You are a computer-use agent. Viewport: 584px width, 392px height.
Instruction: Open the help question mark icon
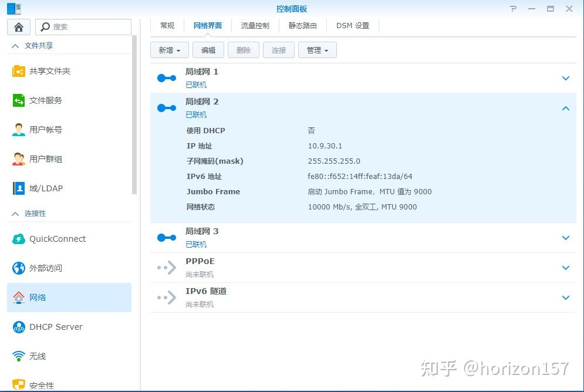pyautogui.click(x=512, y=8)
